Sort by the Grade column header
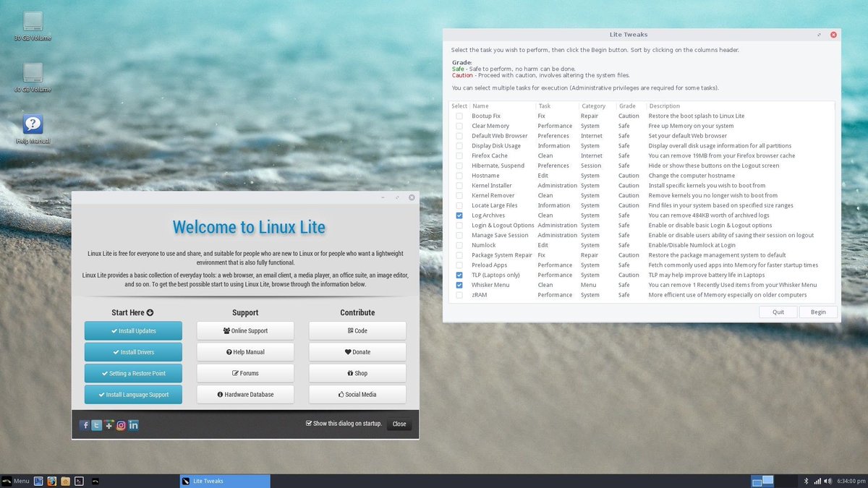The image size is (868, 488). click(x=631, y=106)
